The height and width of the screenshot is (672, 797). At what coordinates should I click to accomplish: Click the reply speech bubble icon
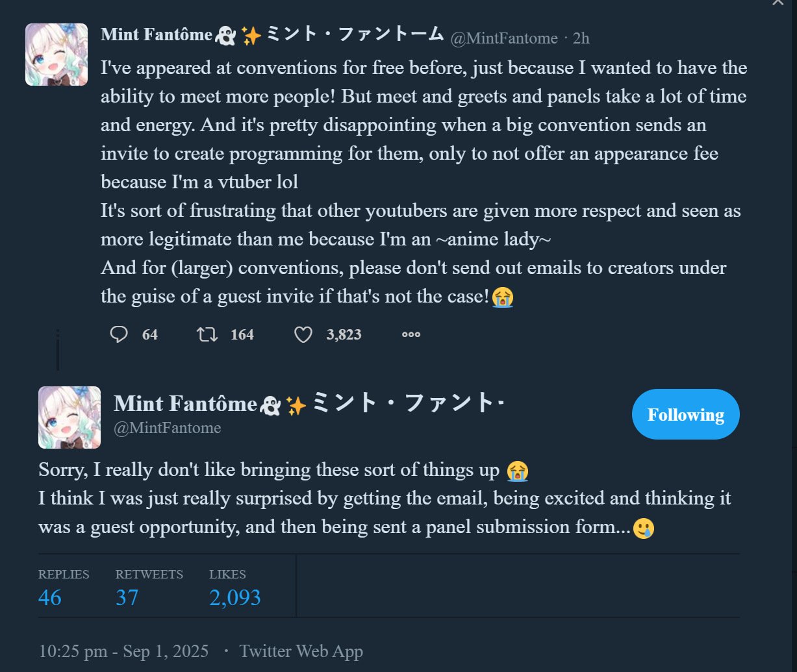point(119,334)
